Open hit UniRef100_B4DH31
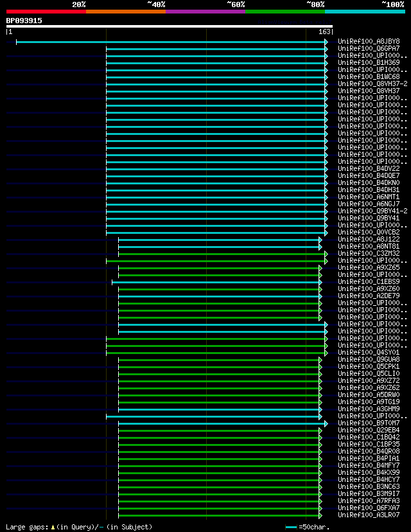 pos(369,190)
